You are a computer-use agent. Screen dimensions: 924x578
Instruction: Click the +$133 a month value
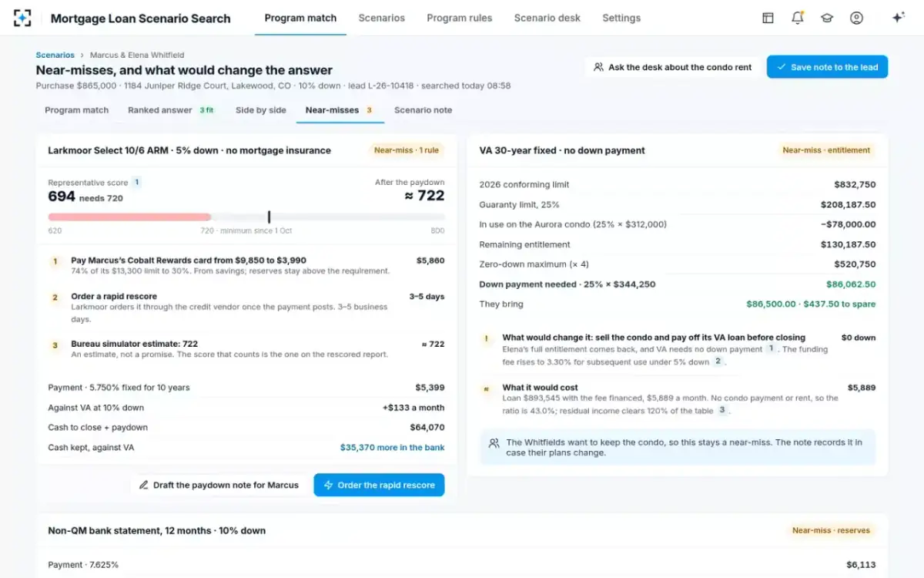pyautogui.click(x=413, y=408)
